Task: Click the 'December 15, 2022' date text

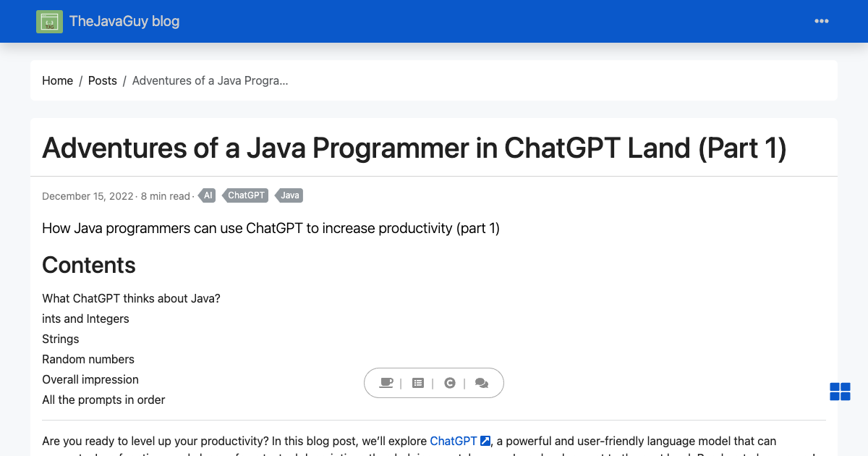Action: 88,196
